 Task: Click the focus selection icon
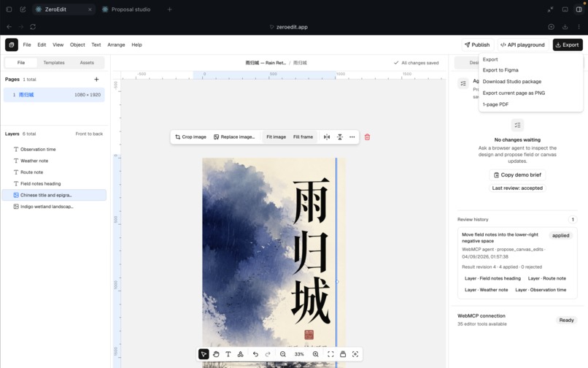pos(355,354)
